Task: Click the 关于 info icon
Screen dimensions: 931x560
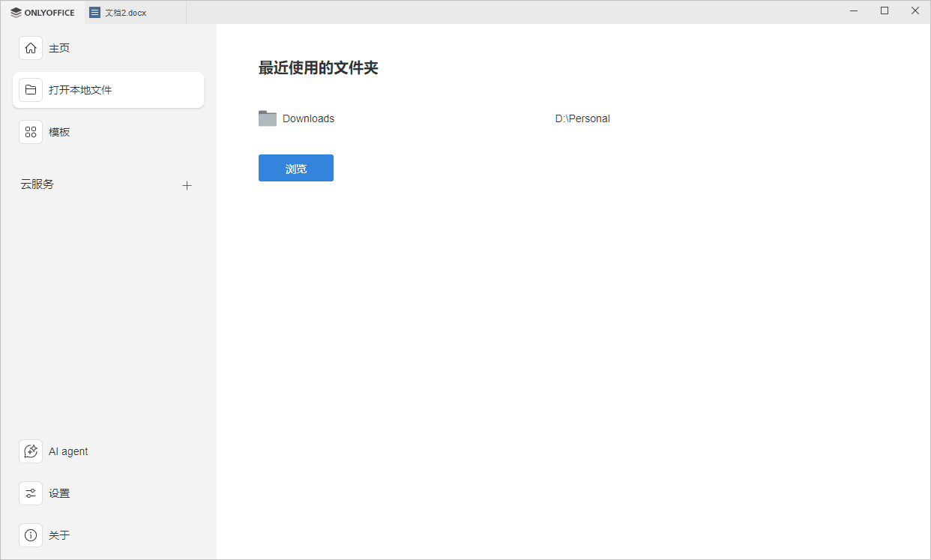Action: [x=30, y=535]
